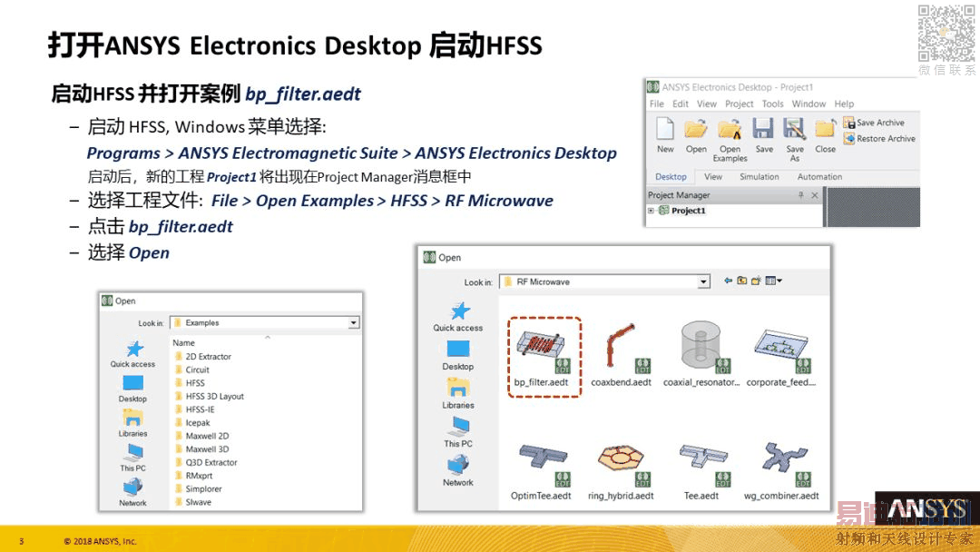The image size is (980, 552).
Task: Select the wg_combiner.aedt file thumbnail
Action: tap(781, 470)
